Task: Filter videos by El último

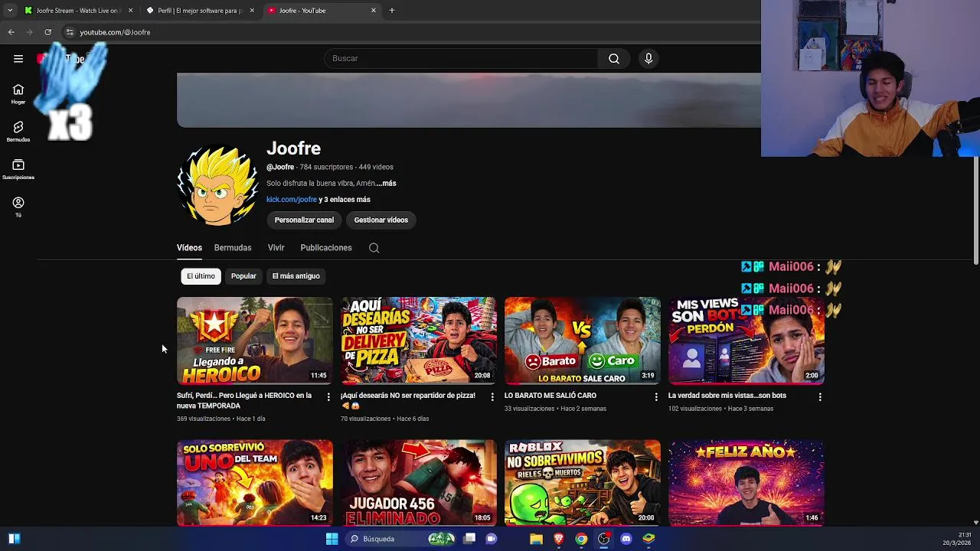Action: pos(201,276)
